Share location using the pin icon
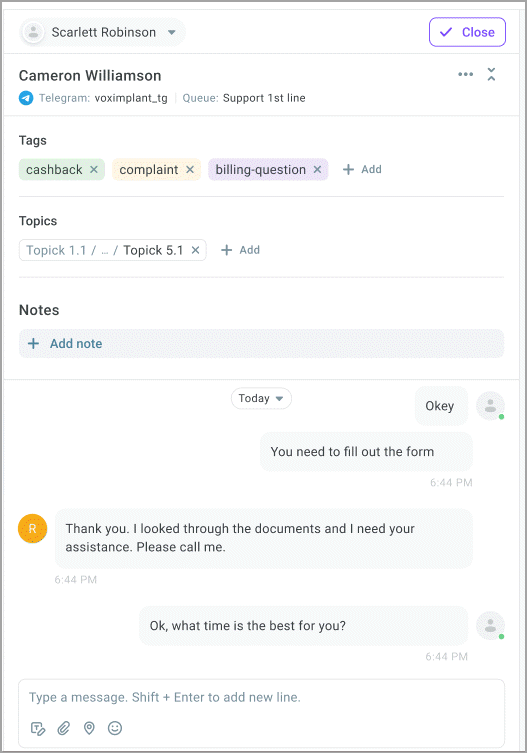Viewport: 527px width, 753px height. point(89,729)
